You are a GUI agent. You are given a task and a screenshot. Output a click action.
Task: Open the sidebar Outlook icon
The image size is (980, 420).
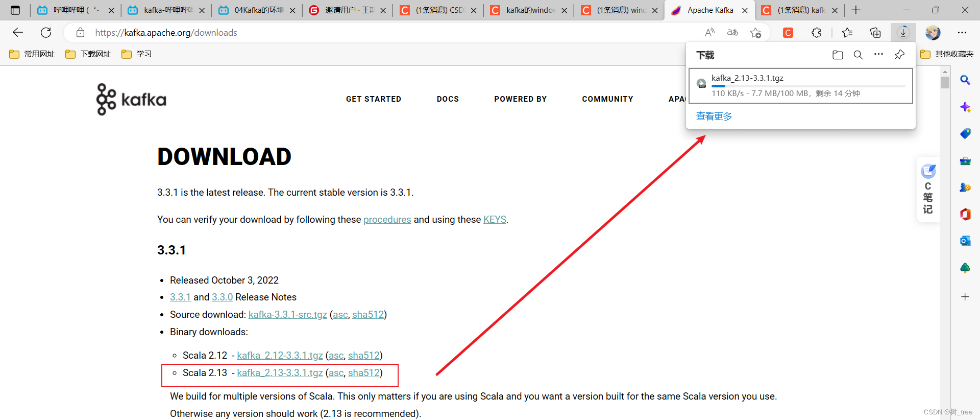[x=965, y=241]
